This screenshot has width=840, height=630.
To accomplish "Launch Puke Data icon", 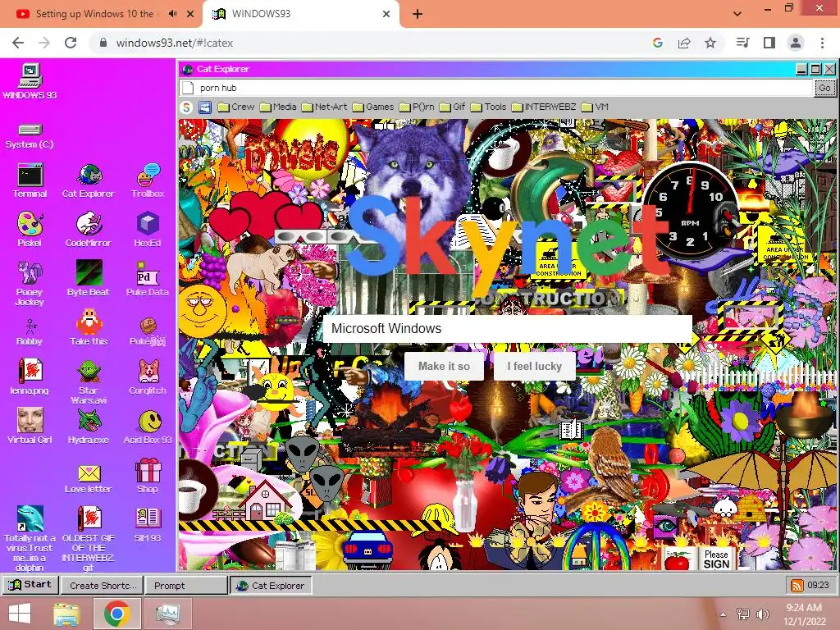I will pyautogui.click(x=148, y=279).
